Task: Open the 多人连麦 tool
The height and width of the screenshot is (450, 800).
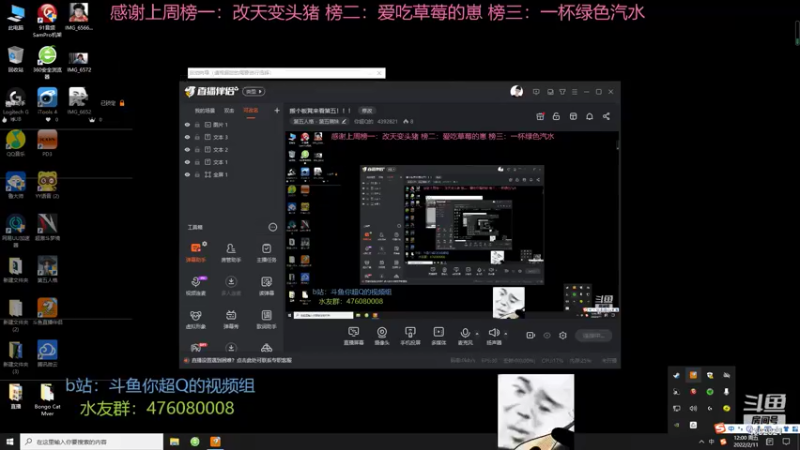Action: [x=231, y=286]
